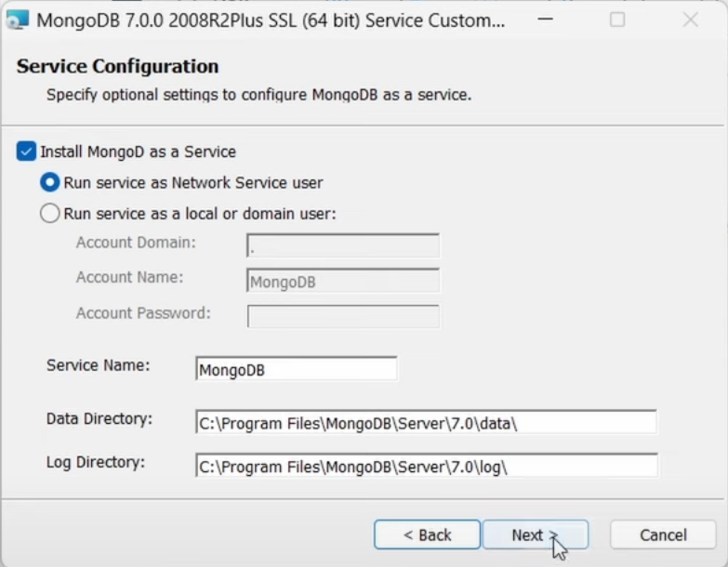
Task: Click the Service Name label
Action: coord(98,365)
